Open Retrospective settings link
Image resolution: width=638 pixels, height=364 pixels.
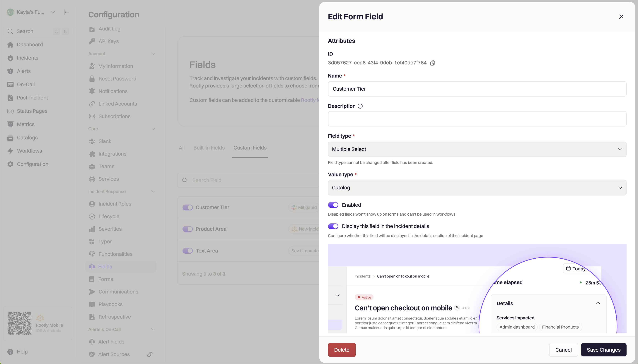pos(121,317)
